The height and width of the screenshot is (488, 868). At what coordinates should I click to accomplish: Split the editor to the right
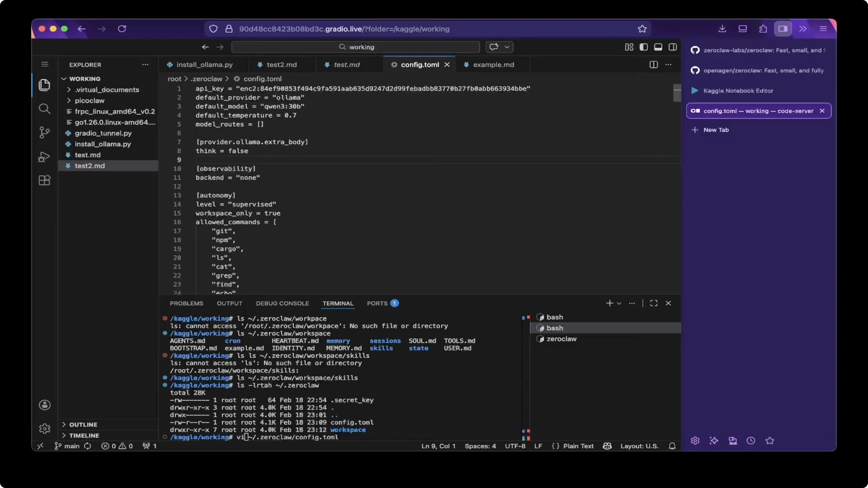click(x=653, y=65)
